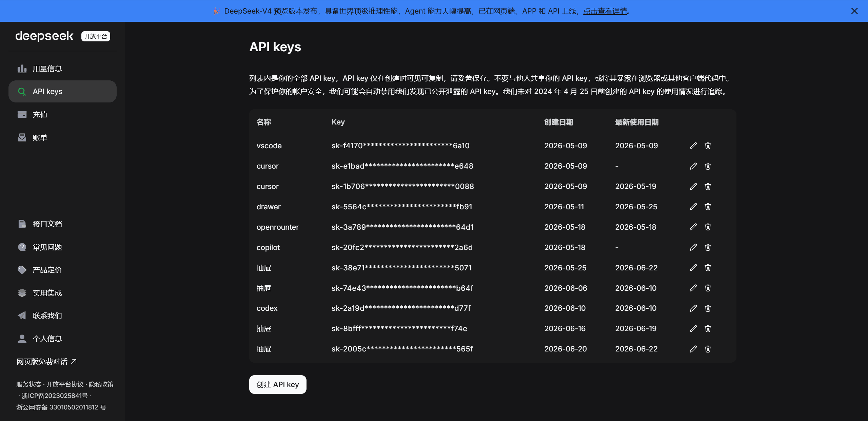Edit the copilot API key
Viewport: 868px width, 421px height.
[693, 247]
